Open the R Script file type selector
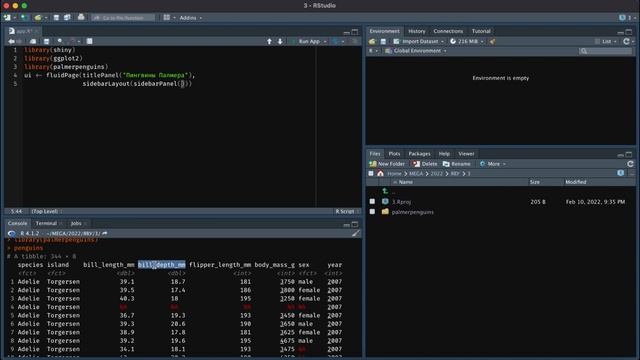 (x=347, y=211)
